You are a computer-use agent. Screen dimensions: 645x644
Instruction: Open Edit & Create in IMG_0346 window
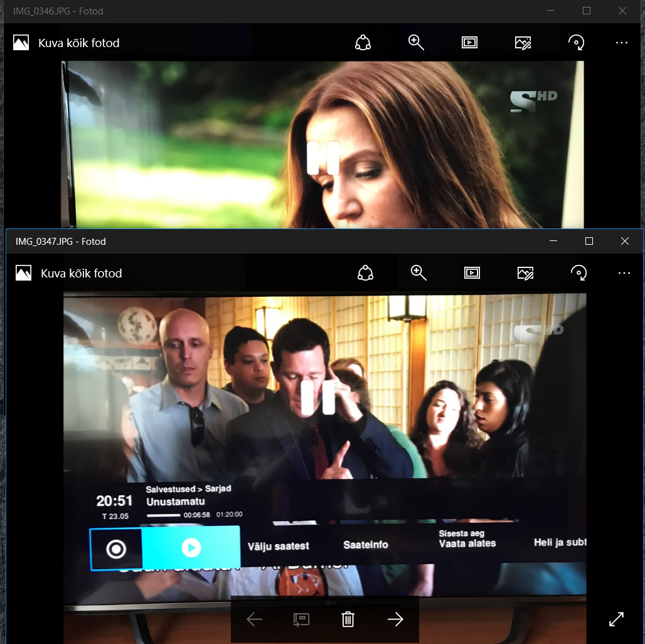[x=523, y=43]
